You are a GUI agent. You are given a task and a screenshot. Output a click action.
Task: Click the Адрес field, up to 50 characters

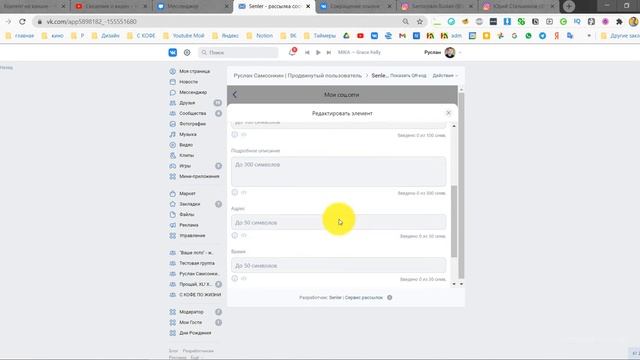click(338, 222)
